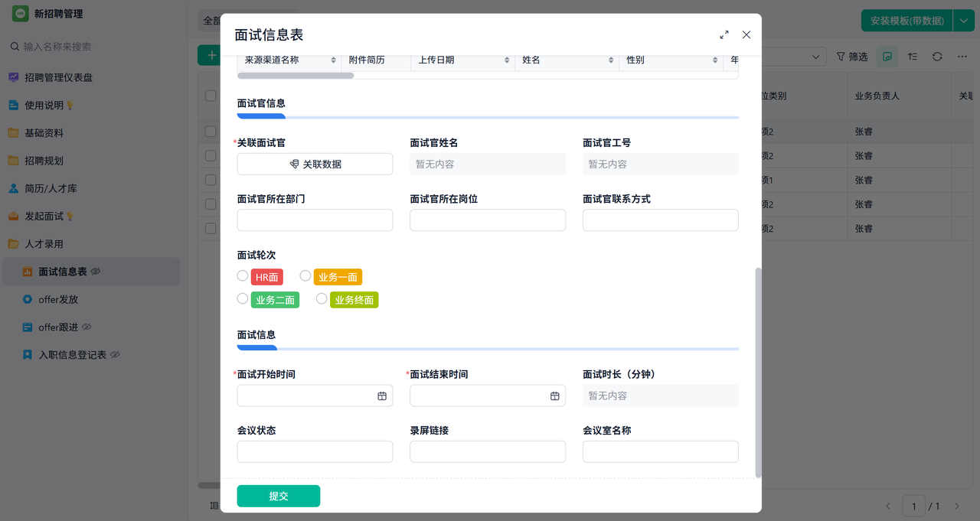Sort the 上传日期 column in the subtable
Image resolution: width=980 pixels, height=521 pixels.
tap(507, 60)
